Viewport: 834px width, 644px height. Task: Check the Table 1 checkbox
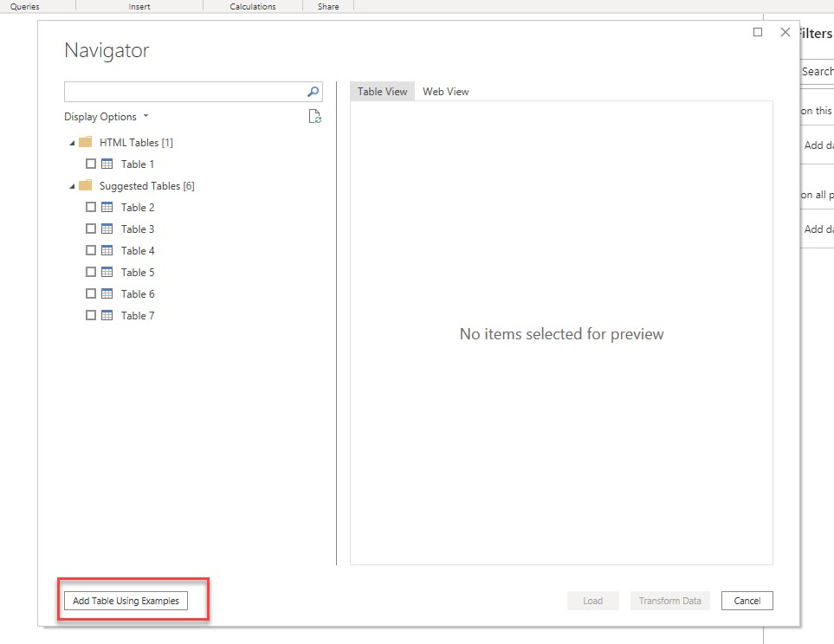[91, 164]
